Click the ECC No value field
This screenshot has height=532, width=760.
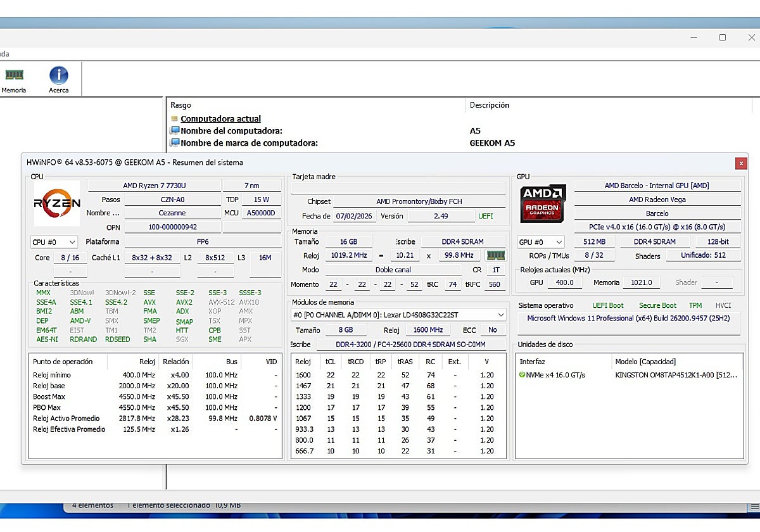(x=492, y=329)
